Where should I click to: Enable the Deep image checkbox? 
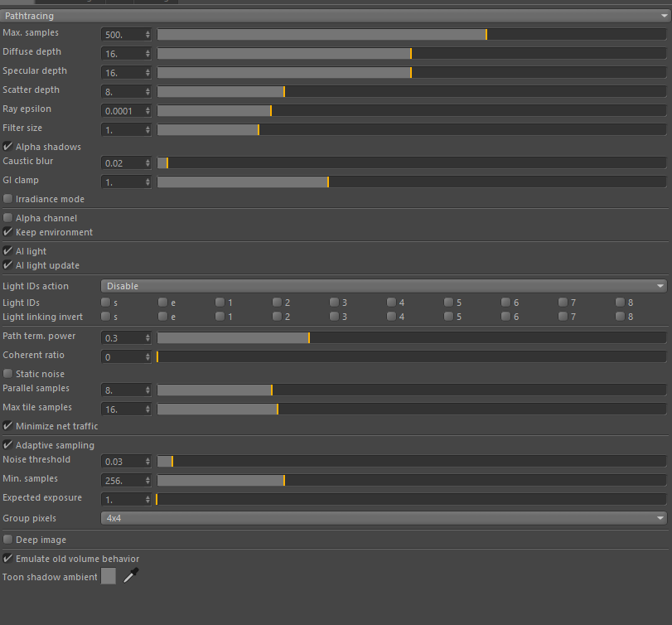click(7, 540)
